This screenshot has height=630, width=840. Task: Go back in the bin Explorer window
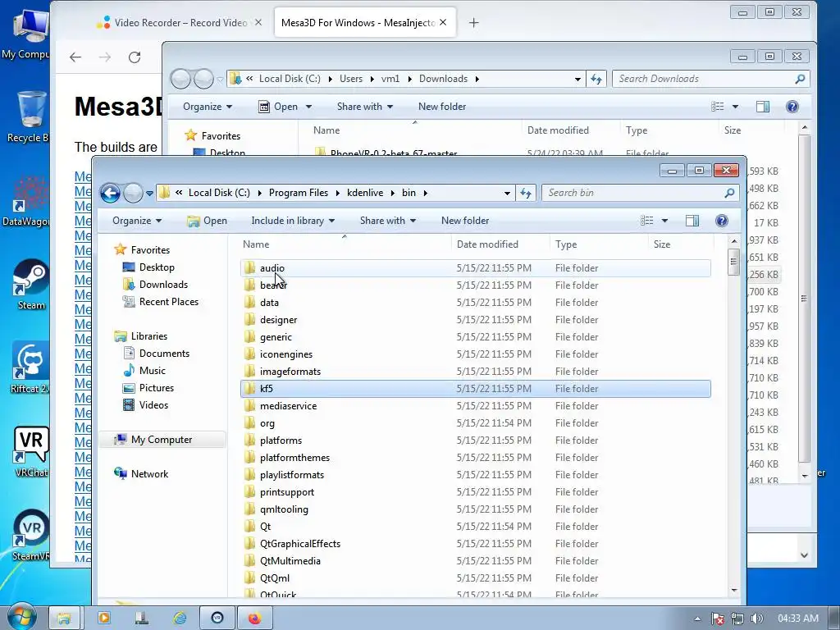tap(111, 193)
